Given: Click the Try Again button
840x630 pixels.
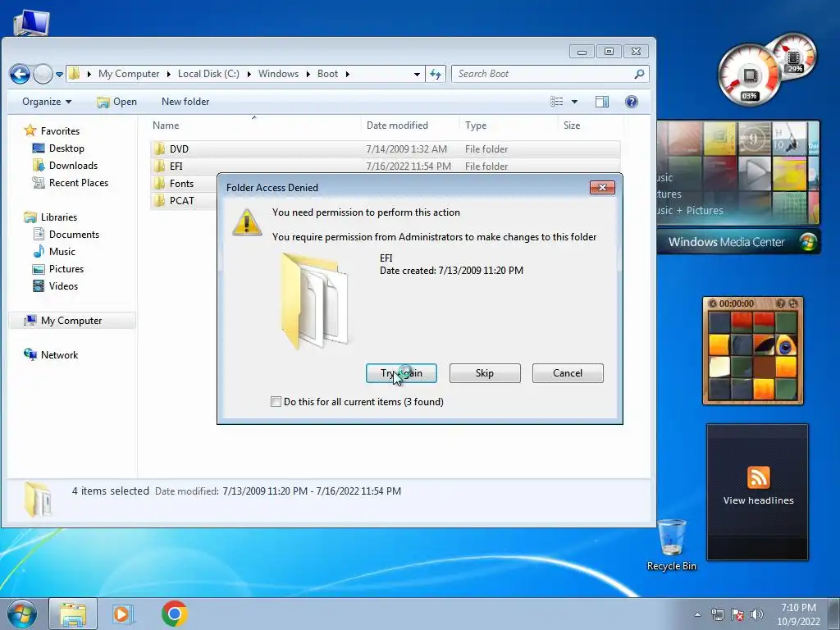Looking at the screenshot, I should click(x=401, y=373).
